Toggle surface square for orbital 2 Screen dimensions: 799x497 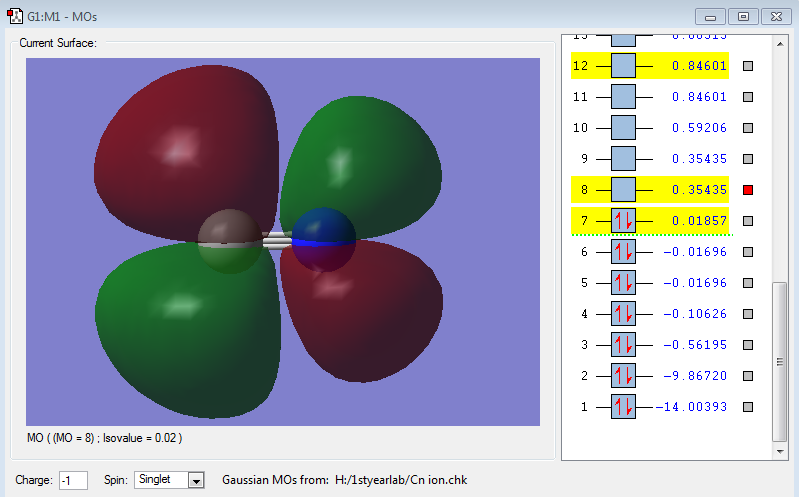point(748,376)
